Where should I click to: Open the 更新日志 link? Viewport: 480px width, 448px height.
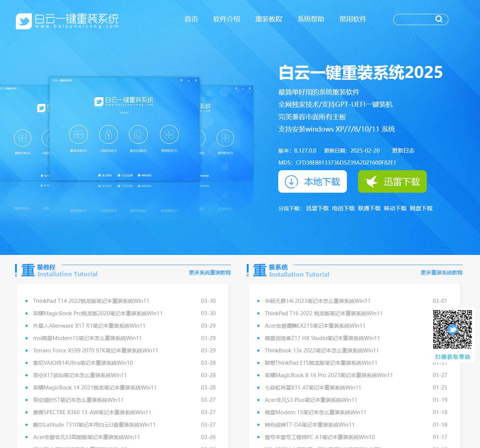click(403, 151)
